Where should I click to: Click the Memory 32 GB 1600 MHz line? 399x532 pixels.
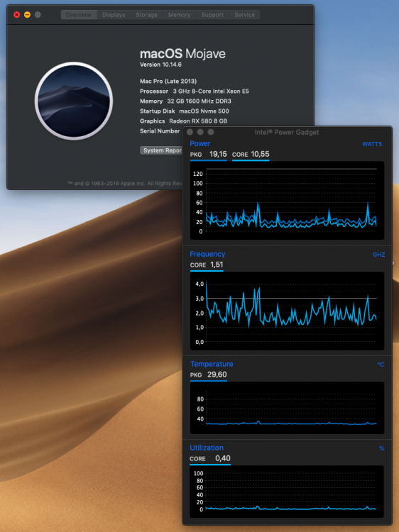185,101
